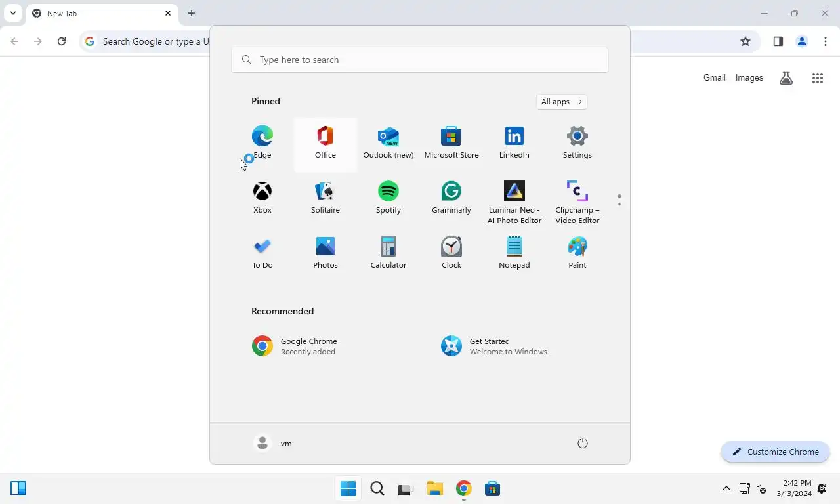840x504 pixels.
Task: Open the Google apps grid
Action: pyautogui.click(x=817, y=78)
